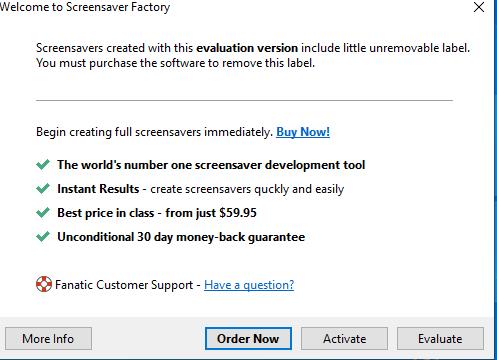Click the Order Now button
The image size is (497, 360).
(x=248, y=339)
